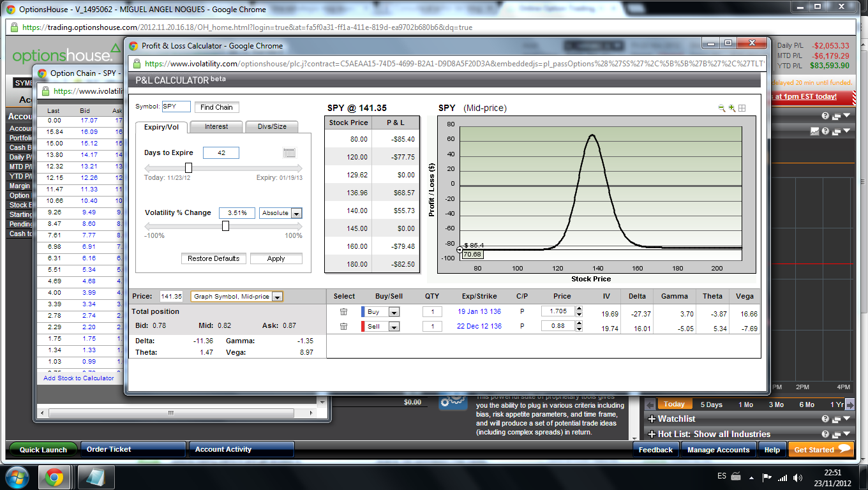Delete the Buy 19 Jan 13 leg

pyautogui.click(x=343, y=311)
